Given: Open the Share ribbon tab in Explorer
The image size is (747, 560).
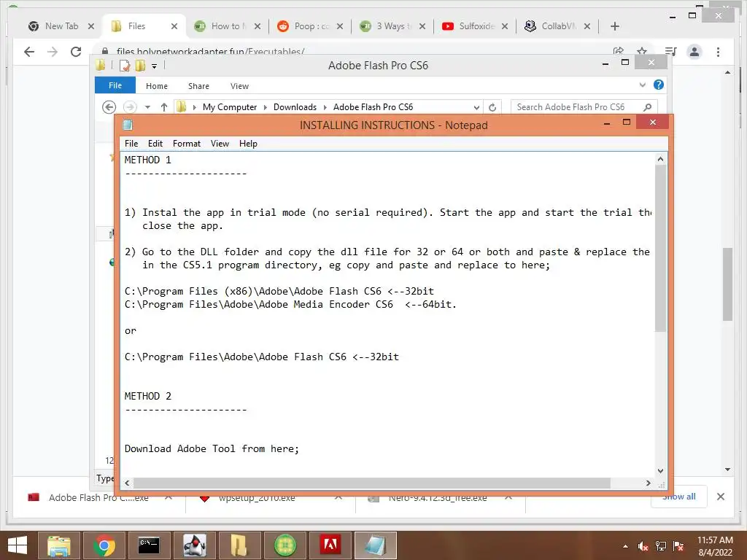Looking at the screenshot, I should [x=198, y=86].
